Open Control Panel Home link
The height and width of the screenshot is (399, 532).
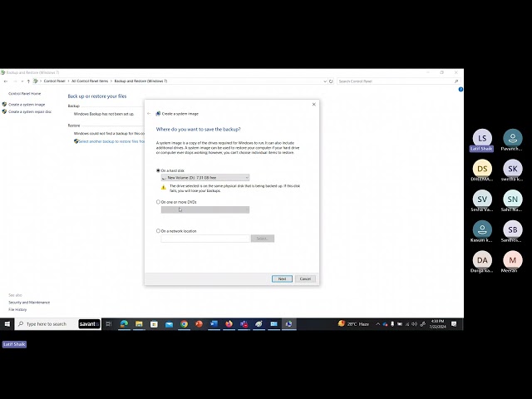click(24, 93)
